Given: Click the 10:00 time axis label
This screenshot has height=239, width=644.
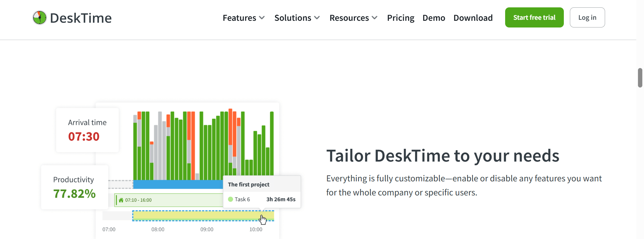Looking at the screenshot, I should coord(256,230).
